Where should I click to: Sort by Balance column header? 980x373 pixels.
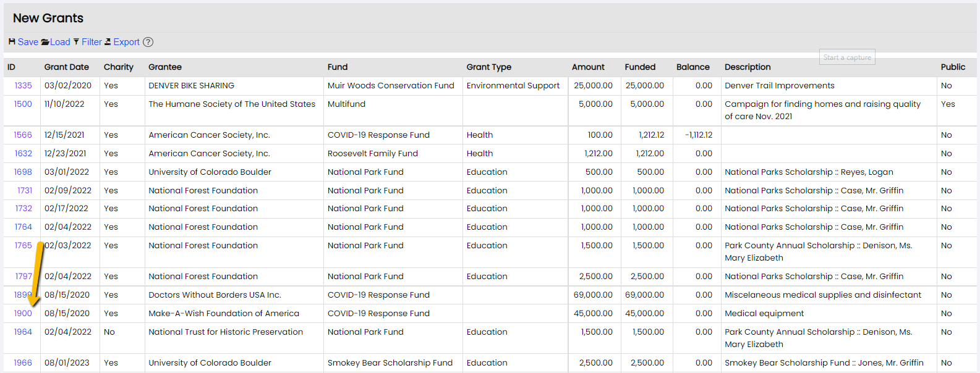tap(693, 67)
